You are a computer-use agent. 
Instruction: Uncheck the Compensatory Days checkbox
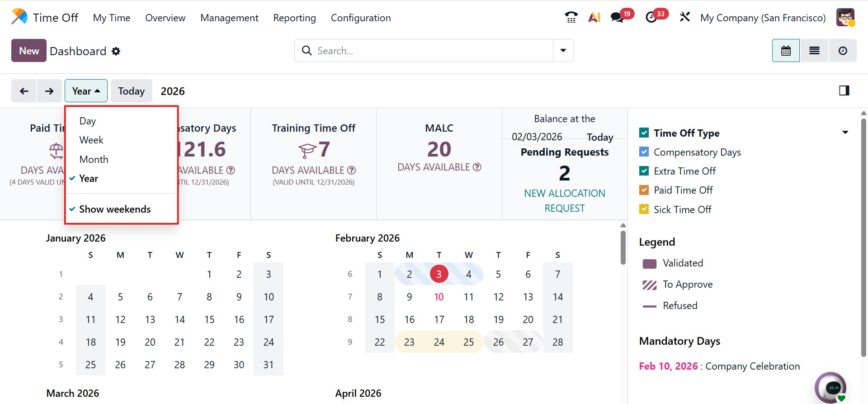coord(644,152)
